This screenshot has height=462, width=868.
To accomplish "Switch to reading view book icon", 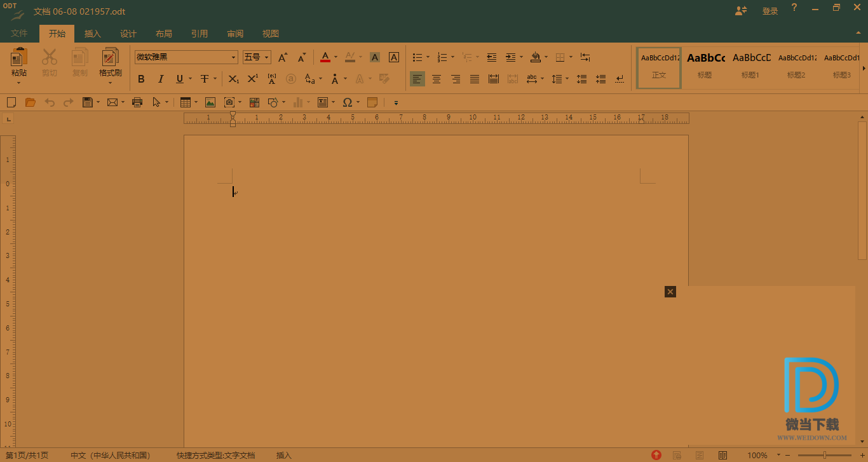I will coord(722,455).
